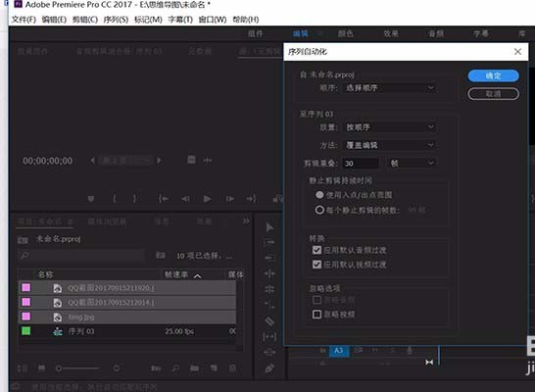
Task: Switch project panel to list view
Action: 23,368
